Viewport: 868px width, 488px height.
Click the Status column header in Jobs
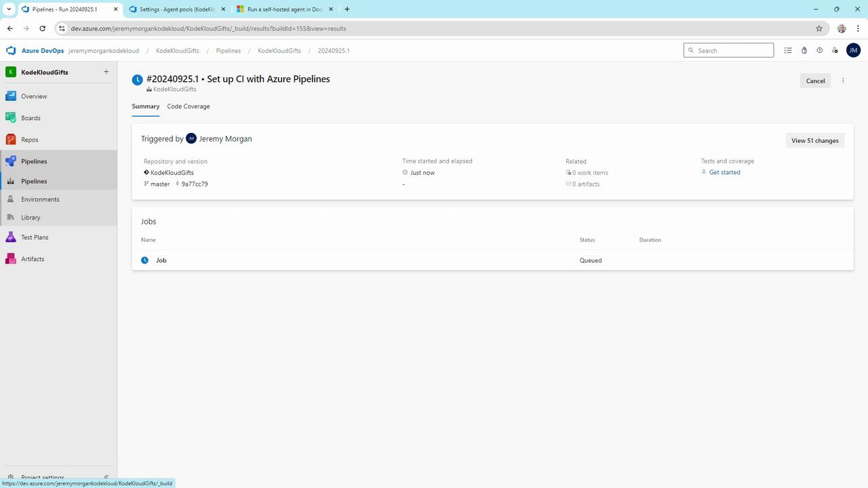point(587,240)
